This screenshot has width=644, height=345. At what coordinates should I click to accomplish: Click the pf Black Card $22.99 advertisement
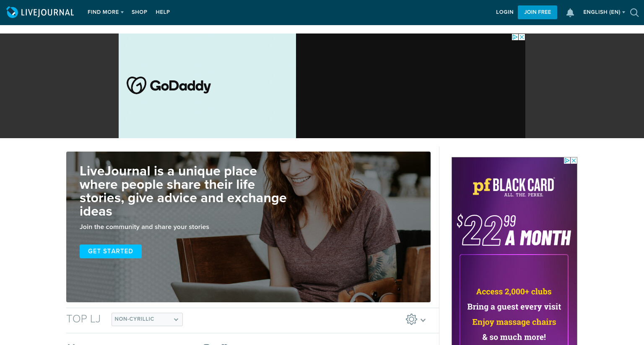514,251
